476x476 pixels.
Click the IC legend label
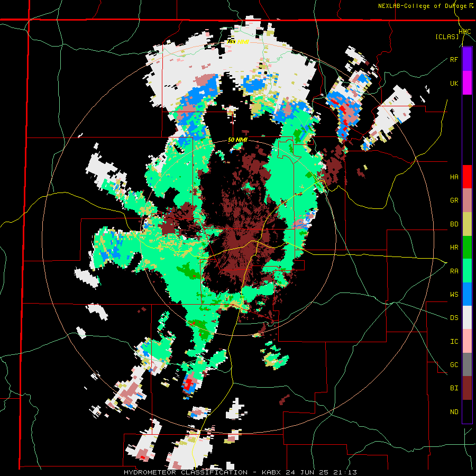click(454, 342)
